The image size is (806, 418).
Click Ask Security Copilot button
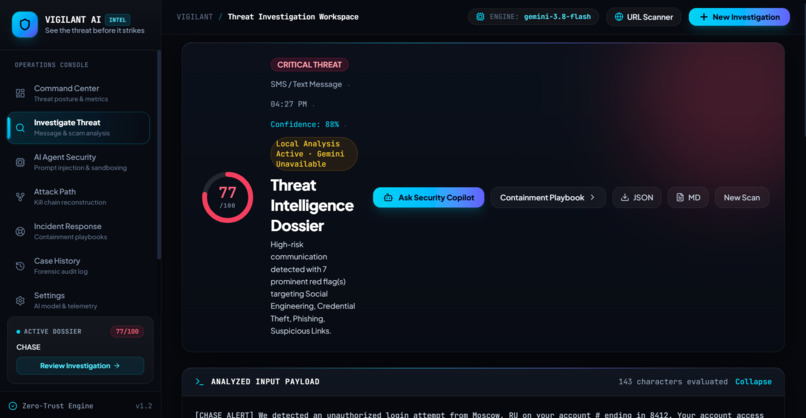(428, 197)
